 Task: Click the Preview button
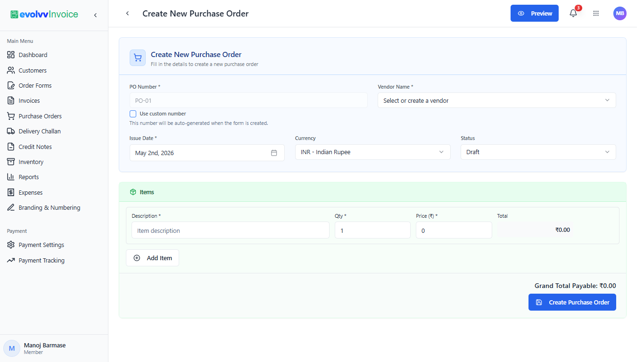pos(535,13)
